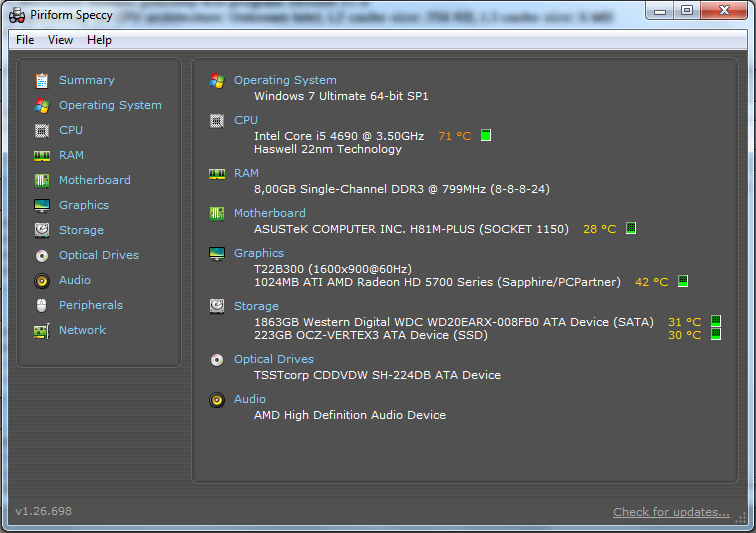Click the Optical Drives disc icon in summary panel
This screenshot has height=533, width=756.
pos(217,360)
